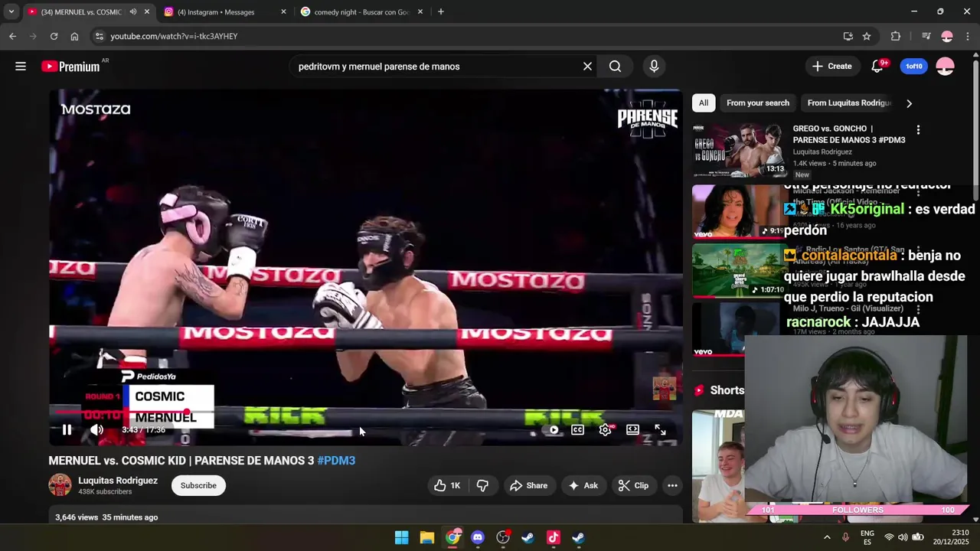Start voice search with microphone
Screen dimensions: 980x551
654,67
